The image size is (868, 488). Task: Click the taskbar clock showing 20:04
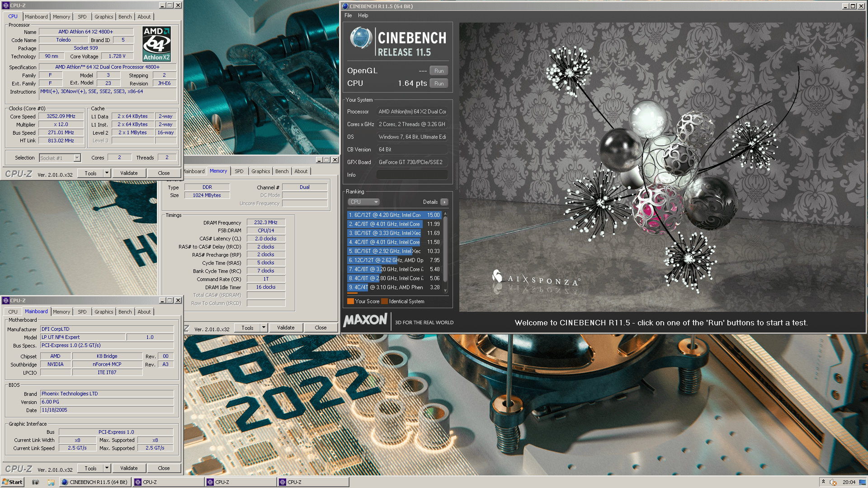click(x=849, y=482)
